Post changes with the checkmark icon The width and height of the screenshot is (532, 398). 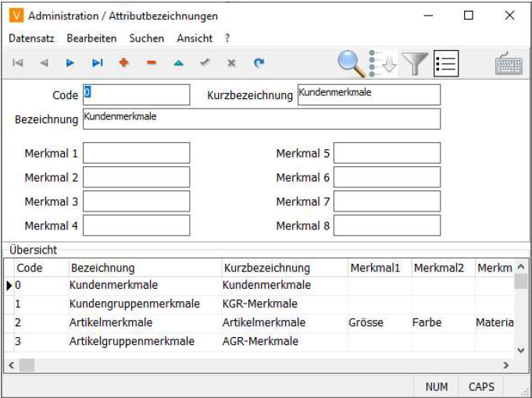tap(205, 62)
